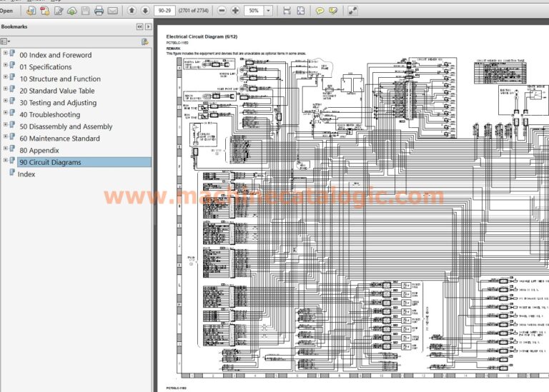The image size is (549, 392).
Task: Click the page count text (2701 of 2734)
Action: click(x=193, y=11)
